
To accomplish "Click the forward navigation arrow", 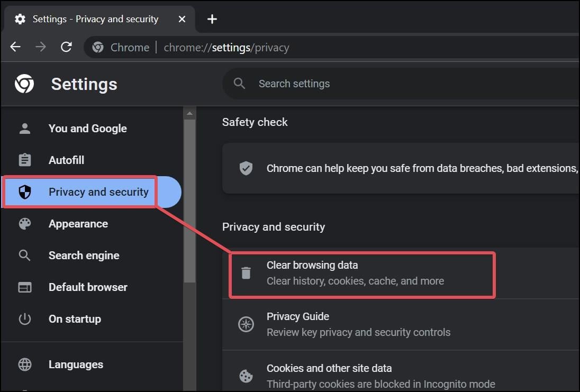I will point(41,47).
